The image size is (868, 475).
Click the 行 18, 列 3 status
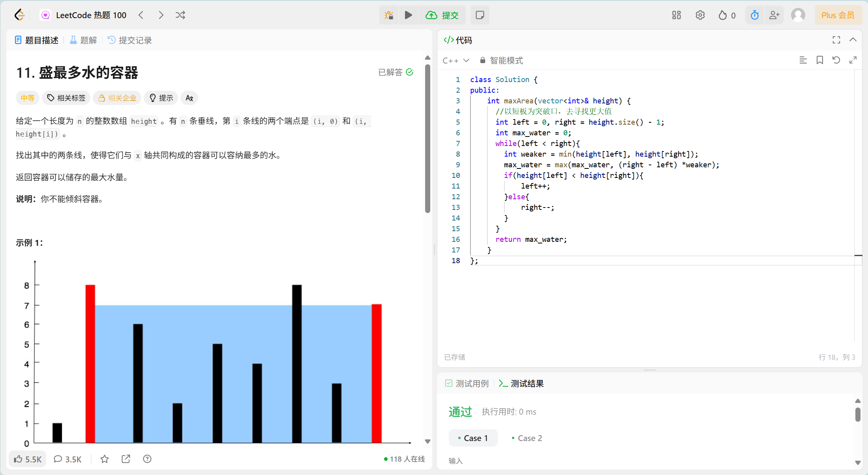click(x=836, y=357)
